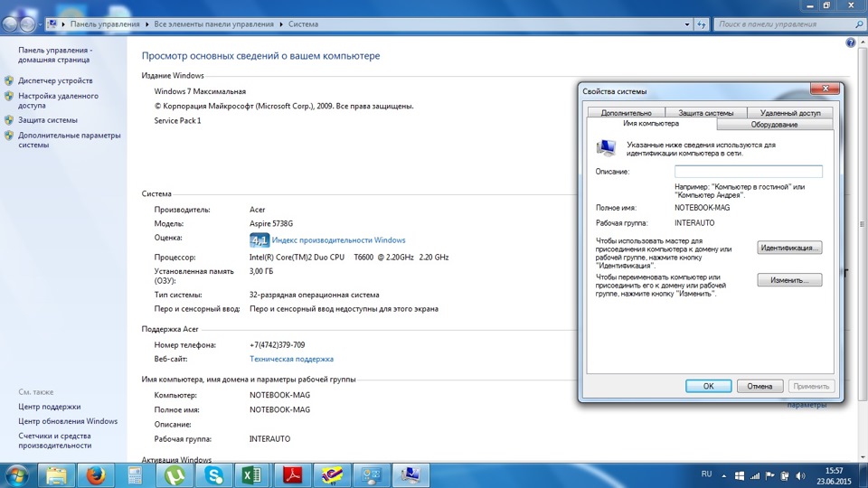Launch Firefox from the taskbar
This screenshot has width=868, height=488.
[x=95, y=476]
